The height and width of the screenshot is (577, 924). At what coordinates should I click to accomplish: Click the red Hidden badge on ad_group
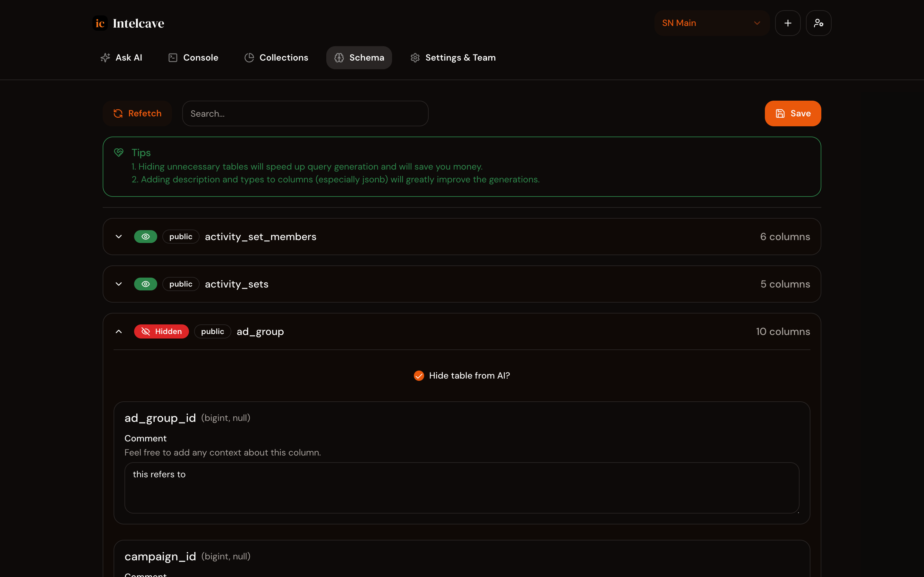click(161, 332)
